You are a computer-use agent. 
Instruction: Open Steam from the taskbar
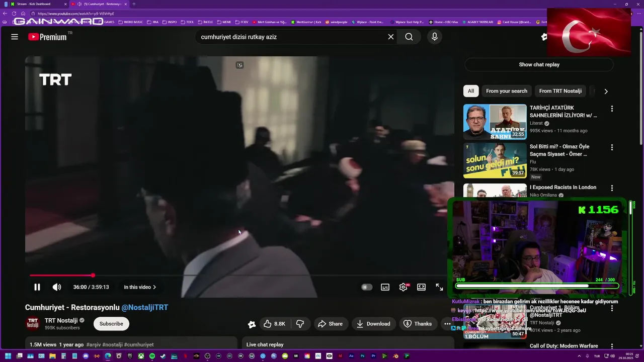[163, 356]
